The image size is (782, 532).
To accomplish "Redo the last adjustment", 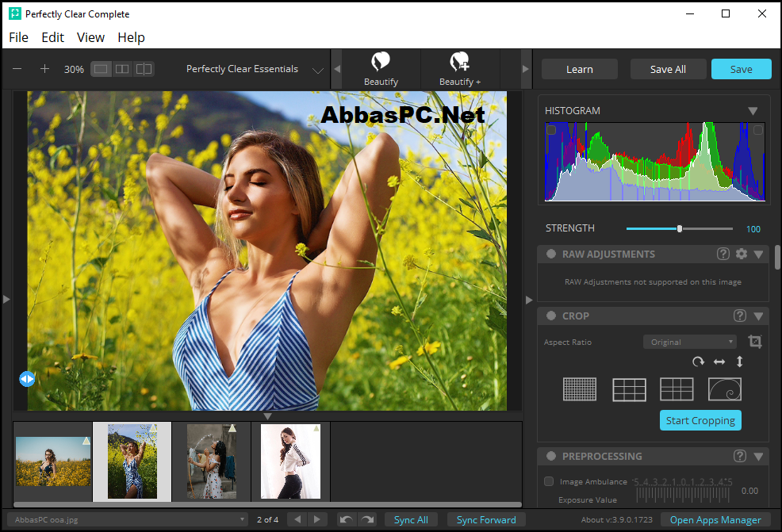I will (367, 519).
